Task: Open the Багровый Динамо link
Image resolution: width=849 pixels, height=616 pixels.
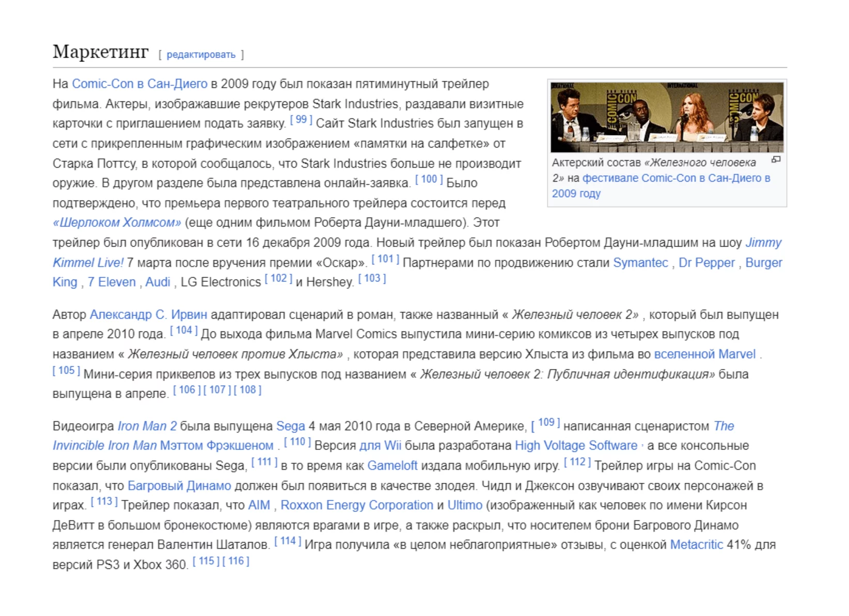Action: [179, 486]
